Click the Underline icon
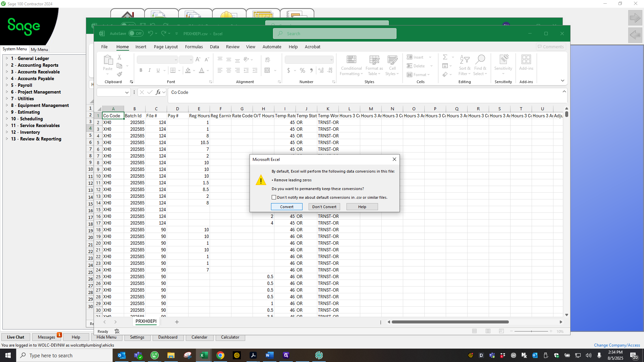This screenshot has width=644, height=362. 158,70
